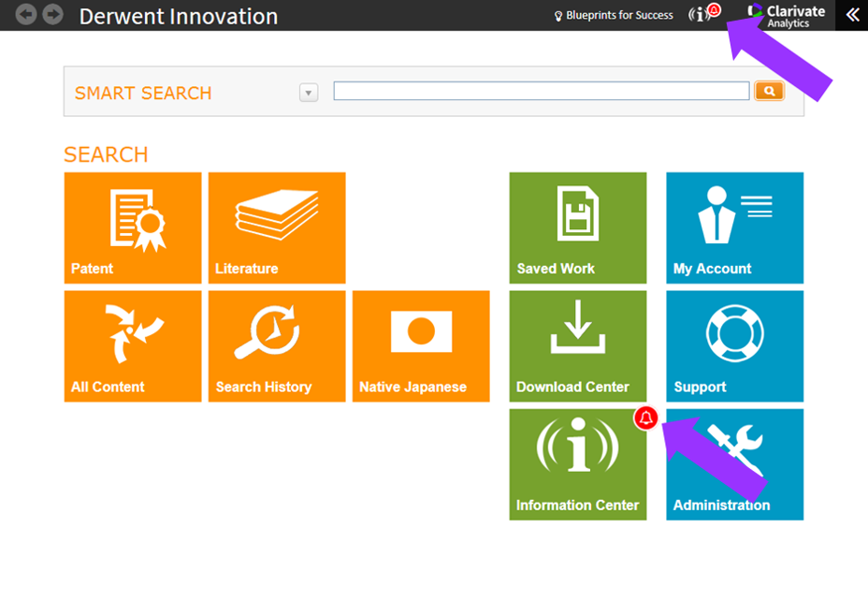Viewport: 868px width, 600px height.
Task: Select the All Content search tile
Action: [133, 345]
